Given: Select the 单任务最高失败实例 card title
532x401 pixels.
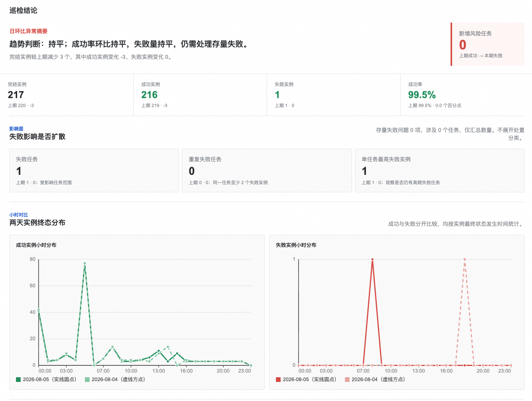Looking at the screenshot, I should (x=386, y=159).
